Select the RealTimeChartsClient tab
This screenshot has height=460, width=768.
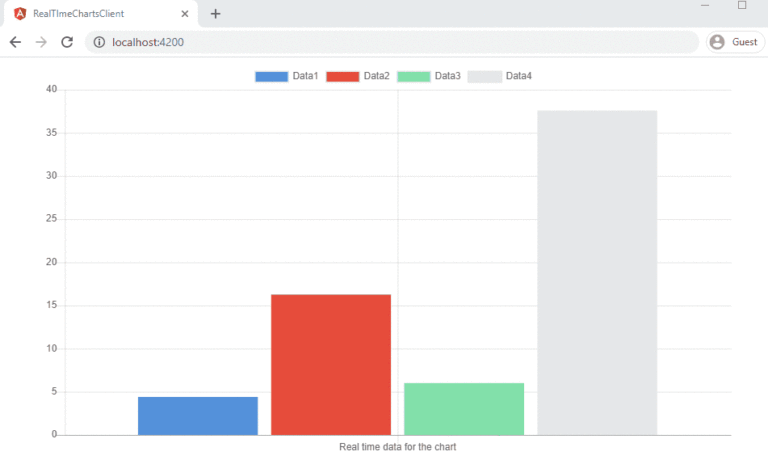click(100, 14)
